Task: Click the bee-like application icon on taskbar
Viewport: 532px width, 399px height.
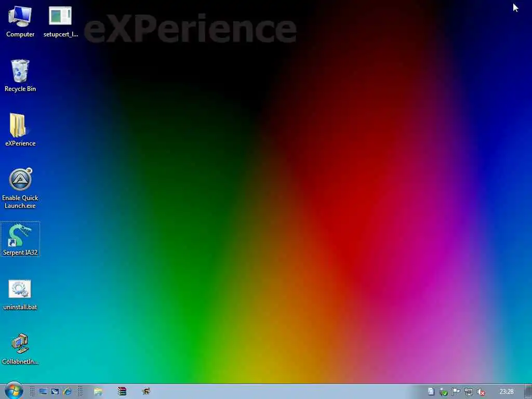Action: (146, 392)
